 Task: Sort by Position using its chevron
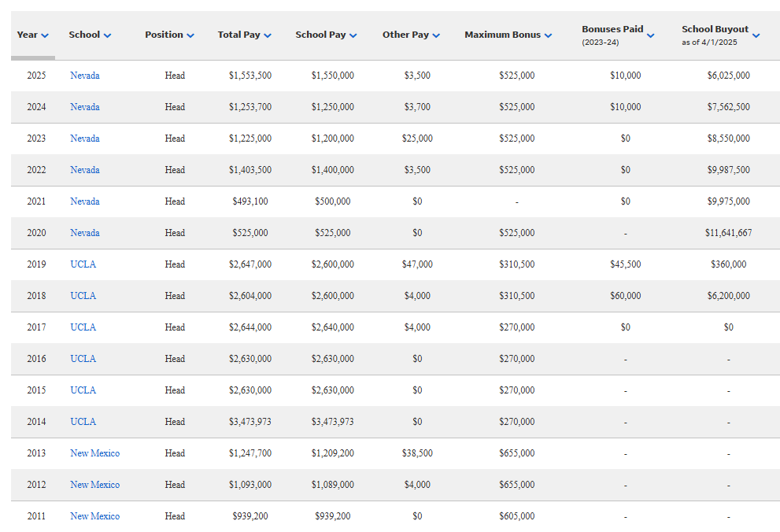[190, 35]
